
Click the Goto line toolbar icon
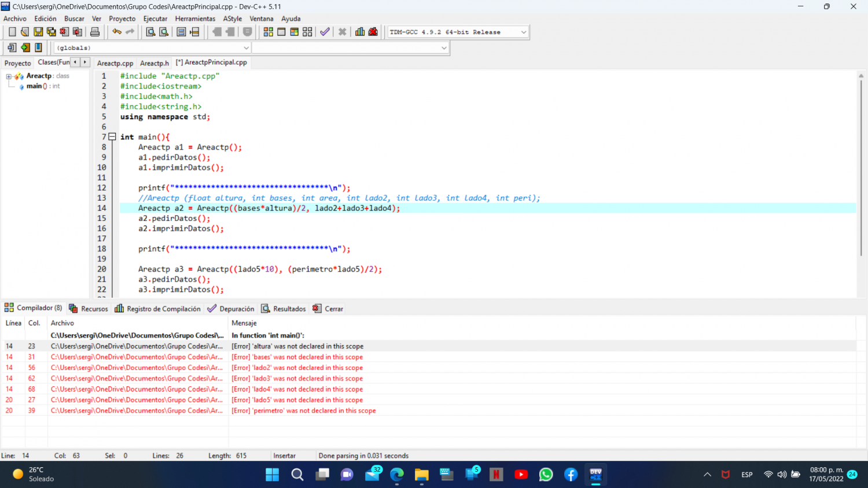click(194, 32)
